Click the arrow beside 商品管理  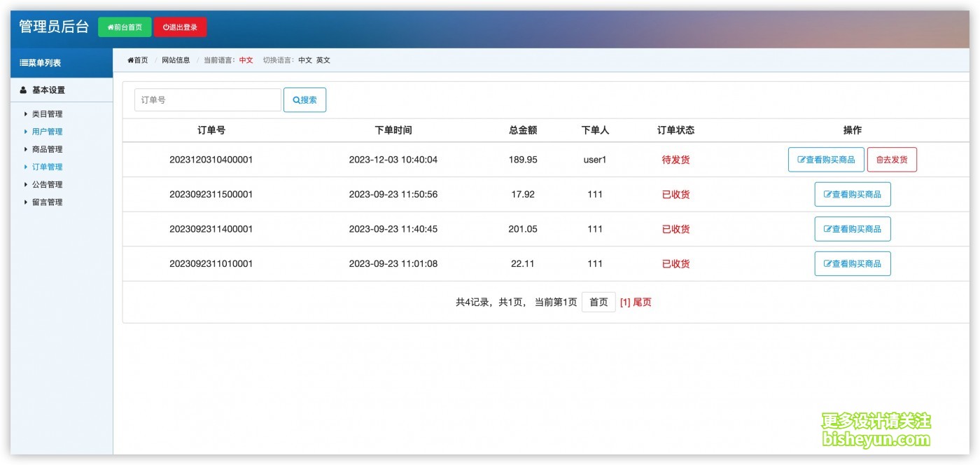tap(26, 149)
